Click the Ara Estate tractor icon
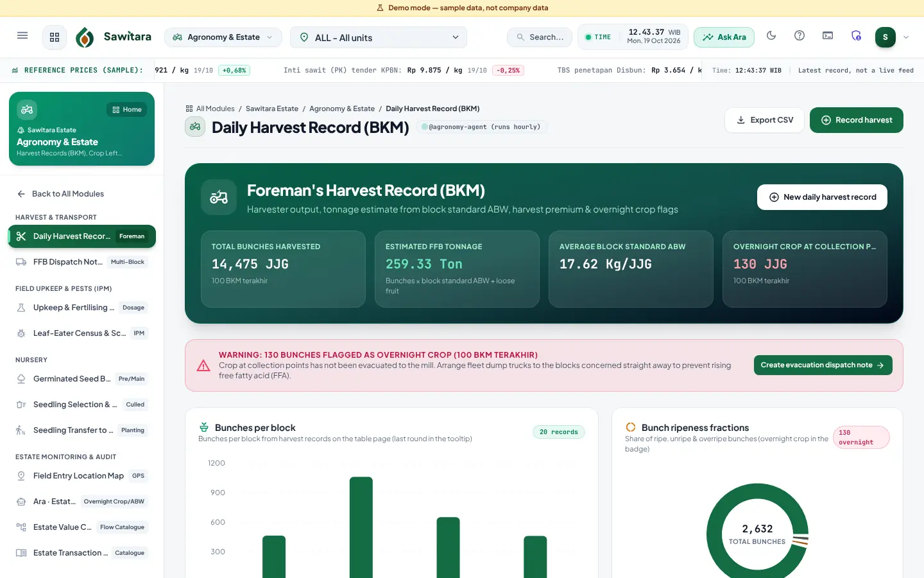The image size is (924, 578). (21, 502)
